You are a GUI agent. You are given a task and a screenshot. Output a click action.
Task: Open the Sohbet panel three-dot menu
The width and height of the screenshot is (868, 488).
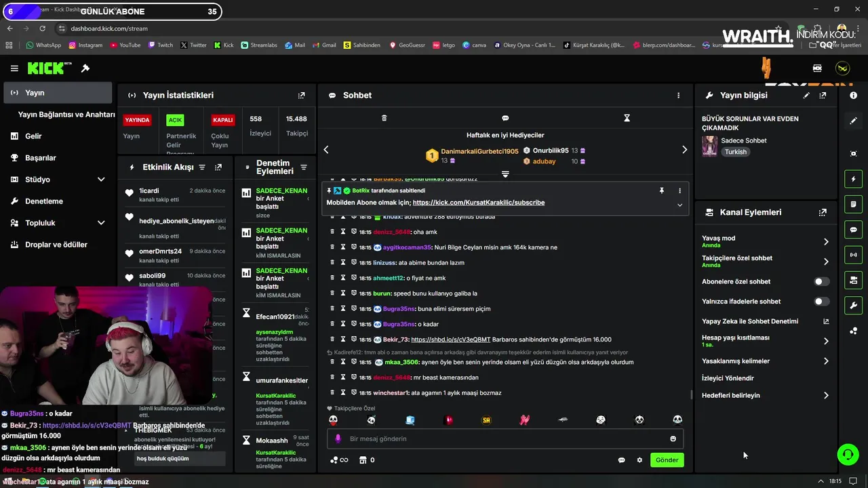coord(678,96)
